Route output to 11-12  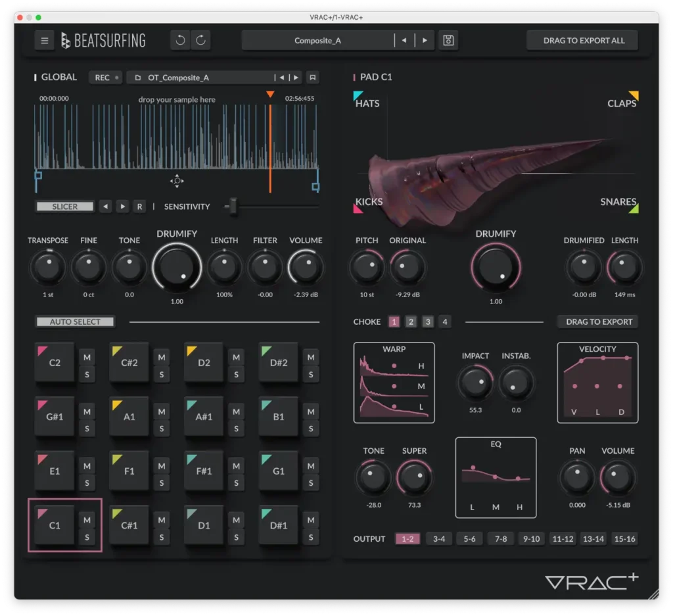pos(563,538)
